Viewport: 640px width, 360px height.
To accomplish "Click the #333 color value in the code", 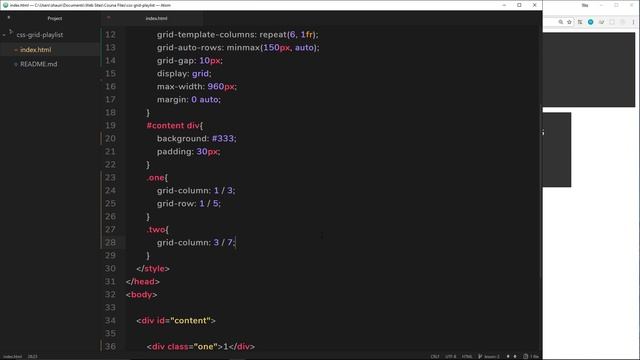I will pyautogui.click(x=222, y=139).
